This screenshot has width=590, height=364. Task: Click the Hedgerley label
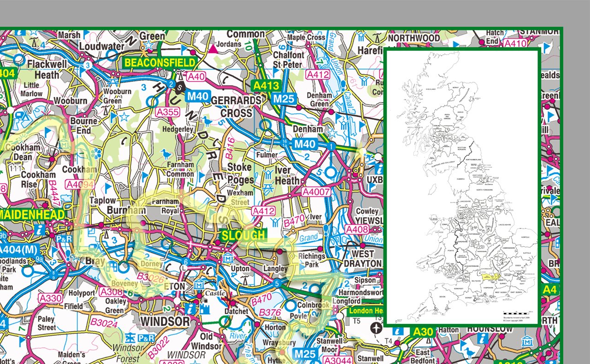[178, 130]
